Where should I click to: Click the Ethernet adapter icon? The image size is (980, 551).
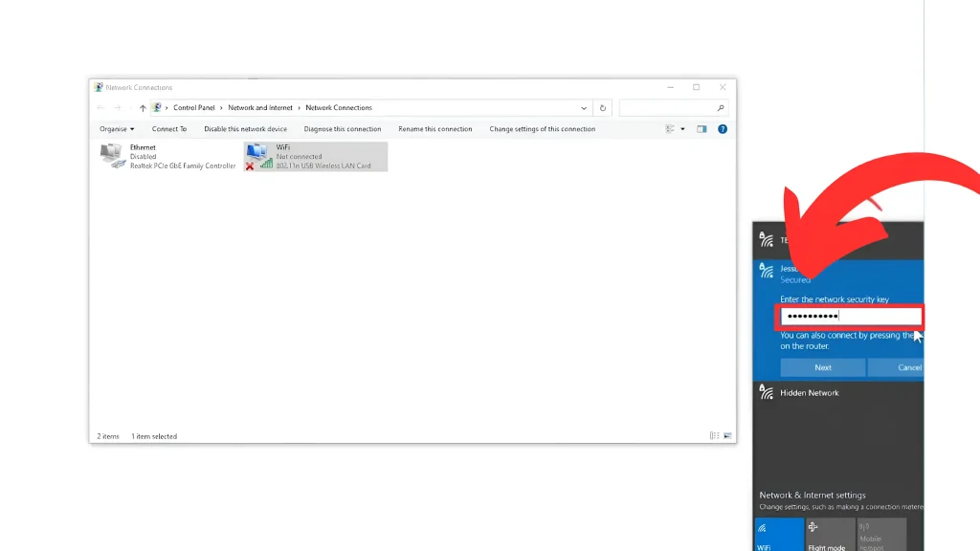(x=113, y=155)
